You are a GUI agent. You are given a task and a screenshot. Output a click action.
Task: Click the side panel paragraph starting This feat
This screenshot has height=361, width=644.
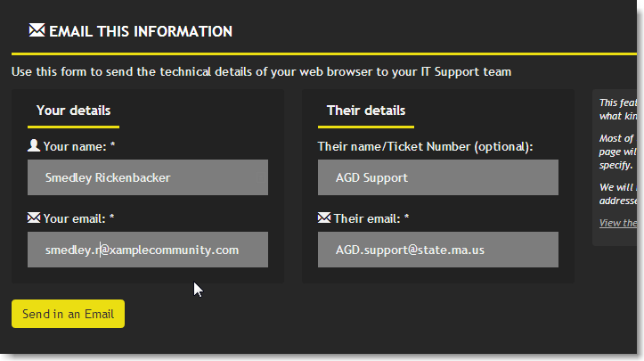point(616,109)
